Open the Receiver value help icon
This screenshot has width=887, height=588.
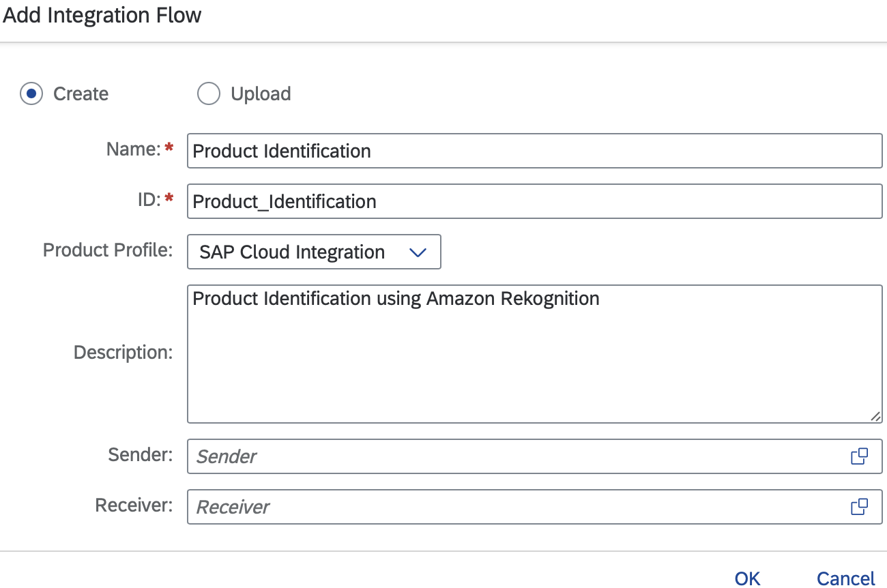(859, 507)
